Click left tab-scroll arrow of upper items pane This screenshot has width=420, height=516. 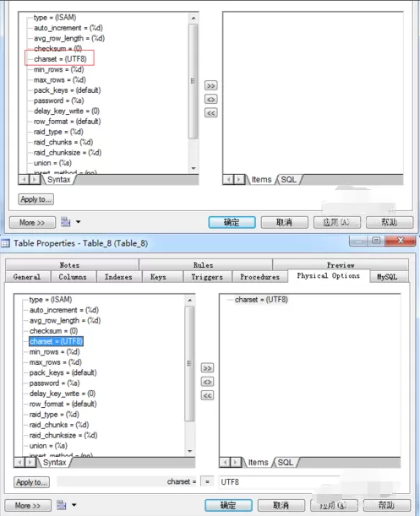click(229, 180)
